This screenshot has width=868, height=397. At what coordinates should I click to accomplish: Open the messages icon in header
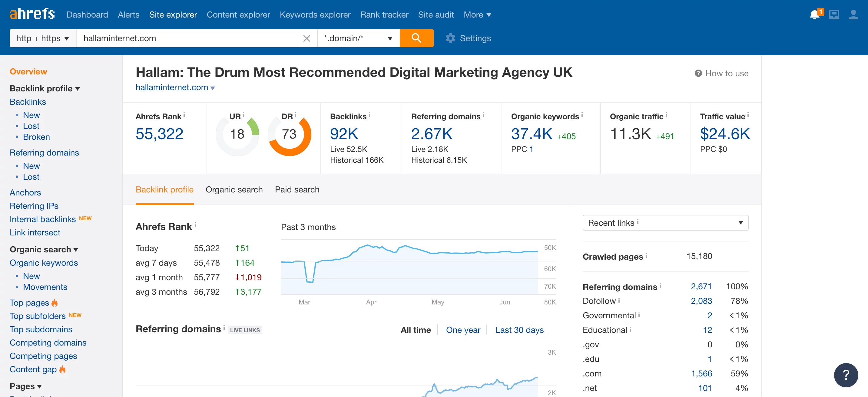[x=834, y=15]
